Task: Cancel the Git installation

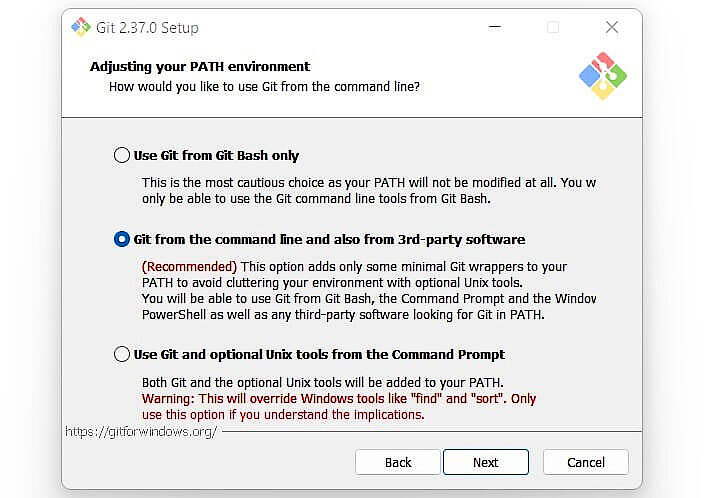Action: [x=586, y=462]
